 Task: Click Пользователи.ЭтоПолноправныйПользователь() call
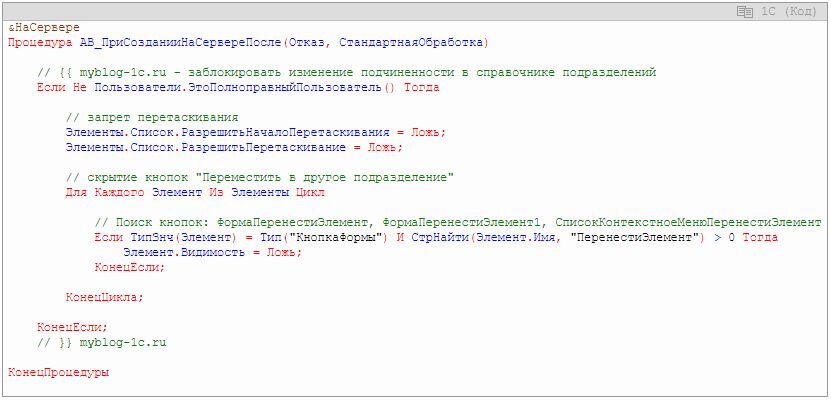pyautogui.click(x=245, y=88)
